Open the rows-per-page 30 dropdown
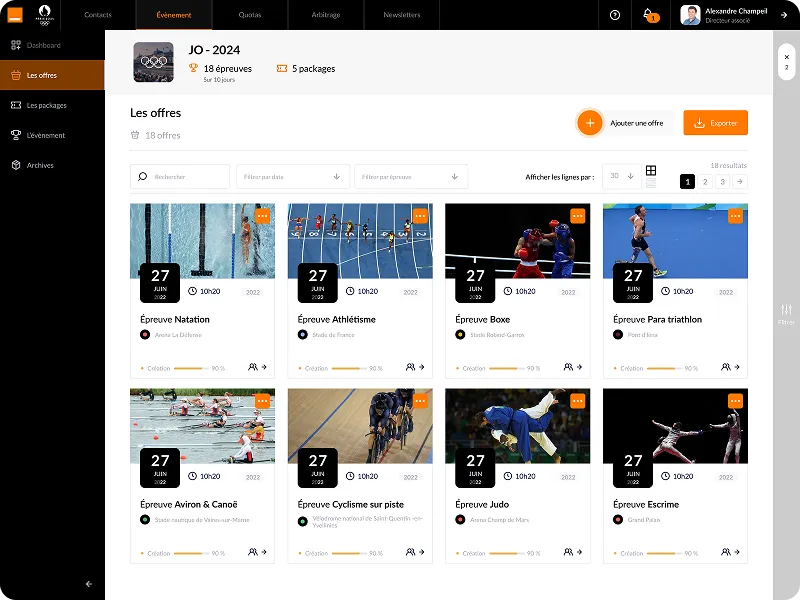This screenshot has width=800, height=600. [x=621, y=176]
